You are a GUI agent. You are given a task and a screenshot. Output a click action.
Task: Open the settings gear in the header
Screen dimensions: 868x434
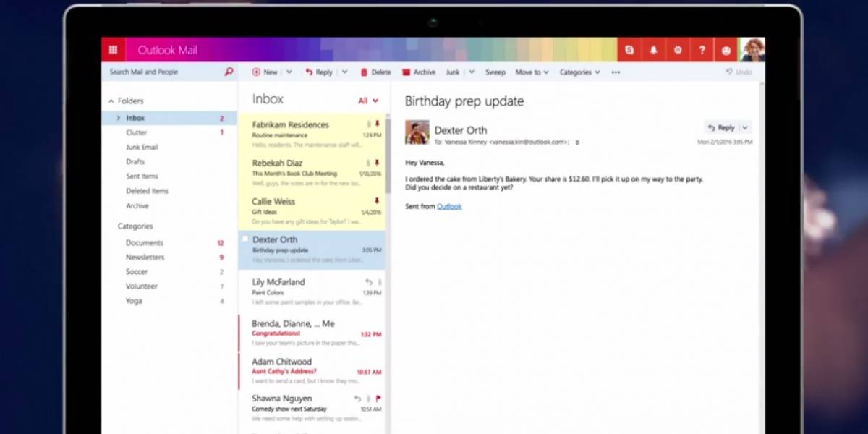tap(678, 50)
